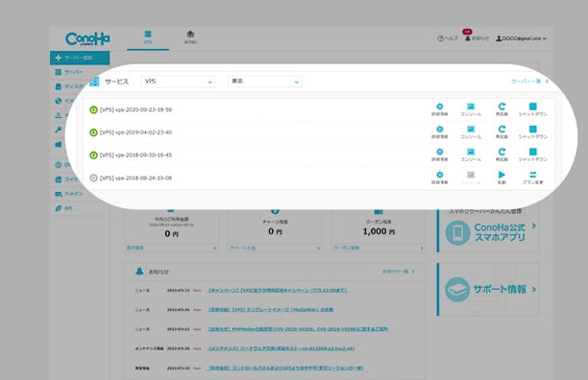The height and width of the screenshot is (380, 588).
Task: Switch to the VPS tab
Action: point(148,38)
